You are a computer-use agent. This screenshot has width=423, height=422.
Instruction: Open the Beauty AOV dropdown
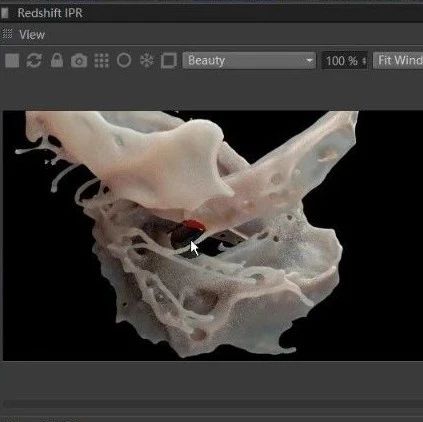tap(249, 61)
